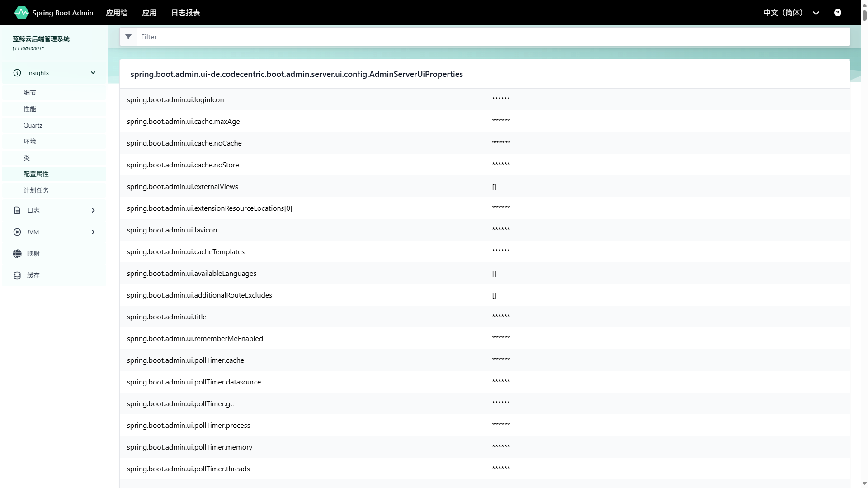Image resolution: width=868 pixels, height=488 pixels.
Task: Click the spring.boot.admin.ui.loginIcon row
Action: (x=485, y=99)
